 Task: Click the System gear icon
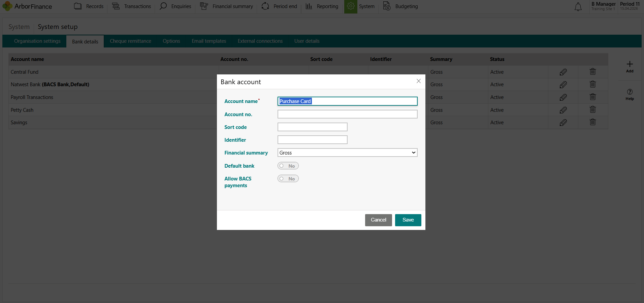click(x=351, y=6)
